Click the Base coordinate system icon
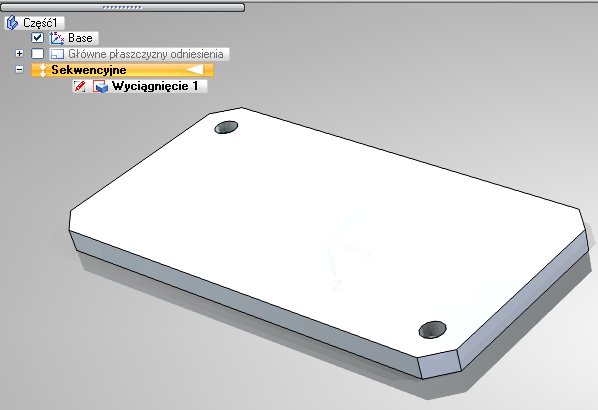This screenshot has width=598, height=410. (x=57, y=38)
